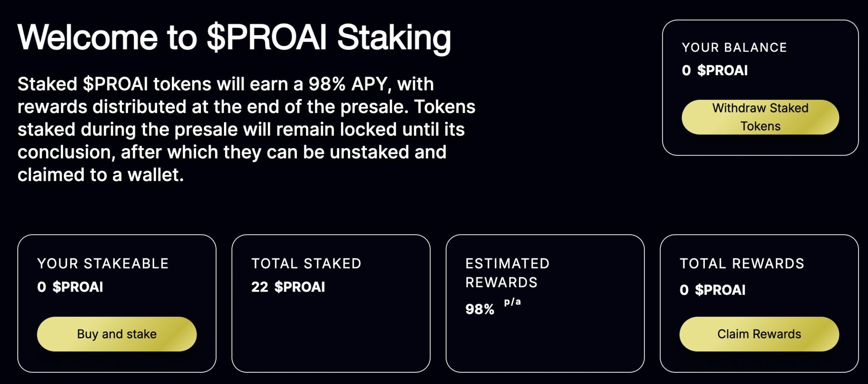
Task: Select the TOTAL STAKED label
Action: tap(306, 263)
